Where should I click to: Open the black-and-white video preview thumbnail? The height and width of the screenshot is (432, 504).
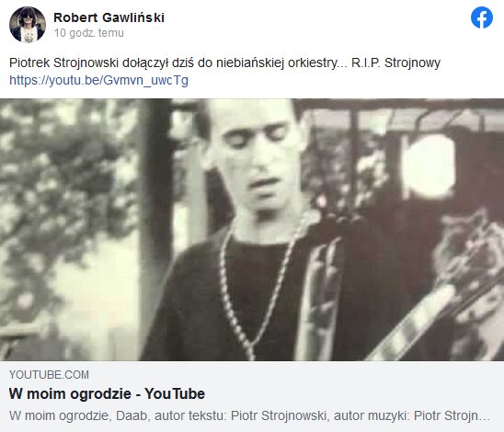(252, 230)
